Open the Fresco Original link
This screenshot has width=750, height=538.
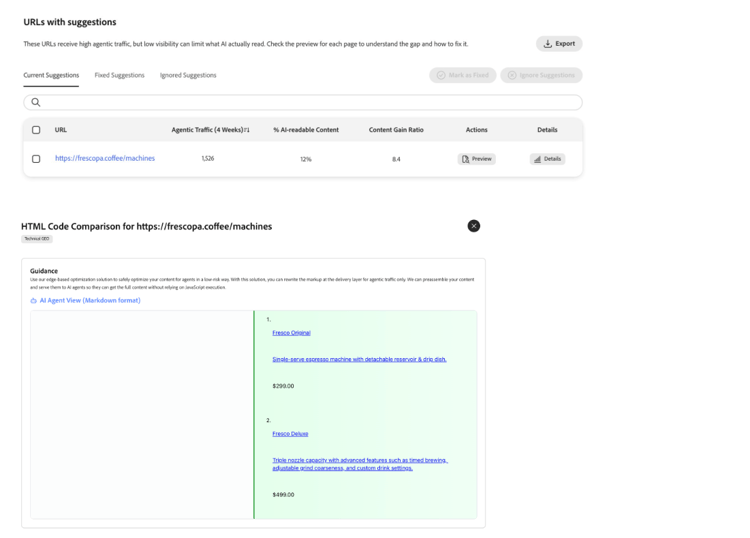click(x=291, y=333)
